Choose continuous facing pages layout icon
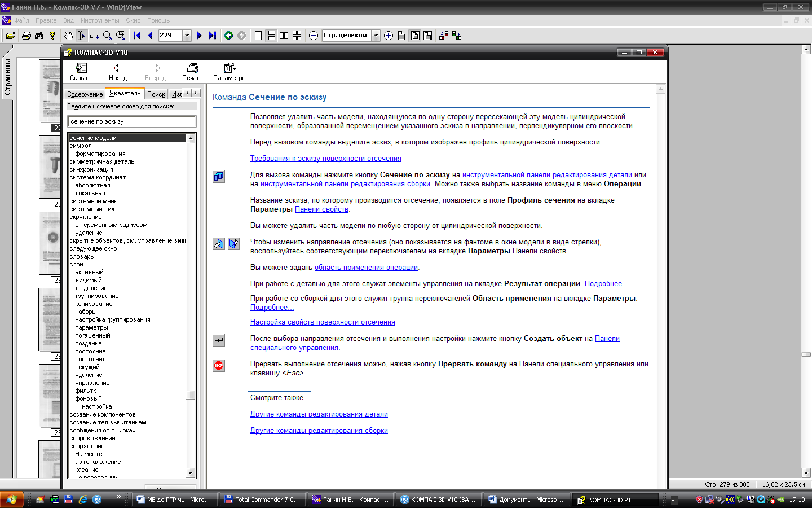The image size is (812, 508). click(x=297, y=36)
